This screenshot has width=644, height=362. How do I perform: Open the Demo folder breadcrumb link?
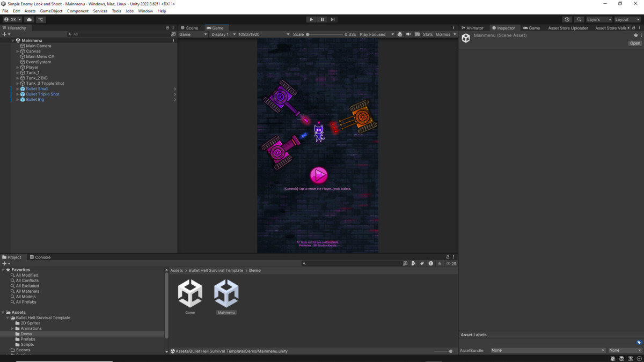pos(254,270)
